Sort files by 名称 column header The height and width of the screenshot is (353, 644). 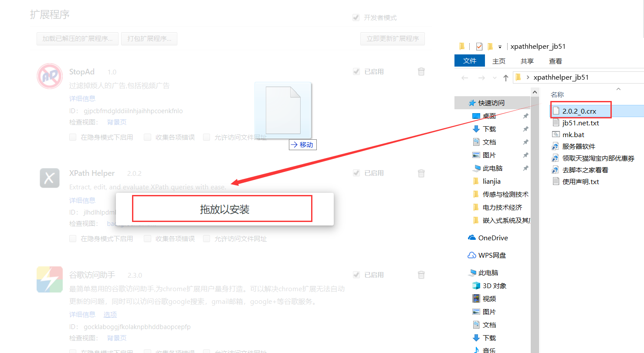tap(557, 94)
